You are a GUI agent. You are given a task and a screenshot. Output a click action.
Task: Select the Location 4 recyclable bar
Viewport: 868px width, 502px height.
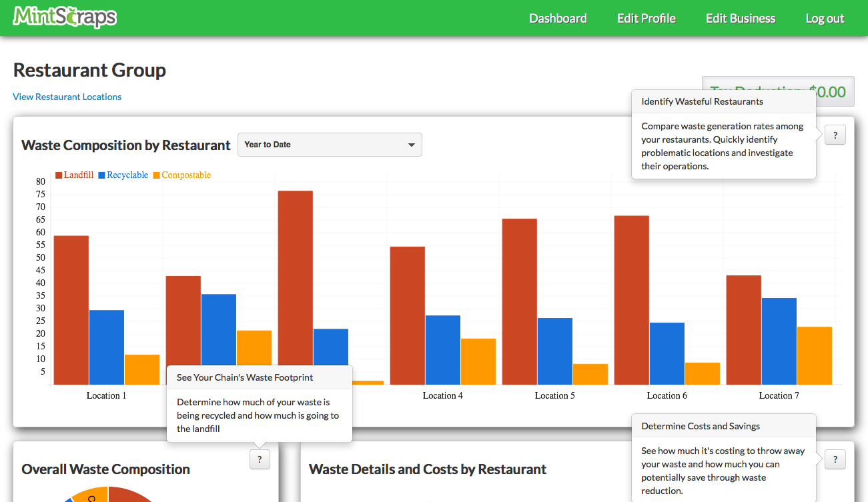click(x=443, y=350)
